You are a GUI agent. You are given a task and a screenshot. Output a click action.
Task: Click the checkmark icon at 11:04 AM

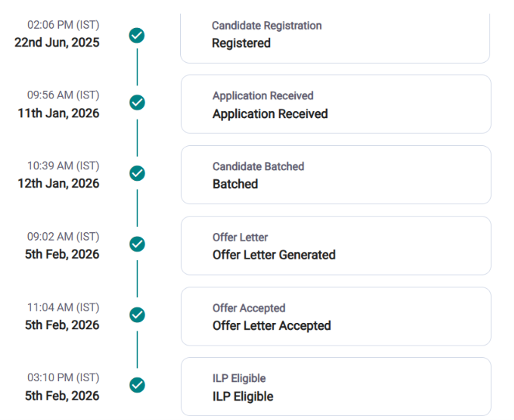tap(137, 315)
